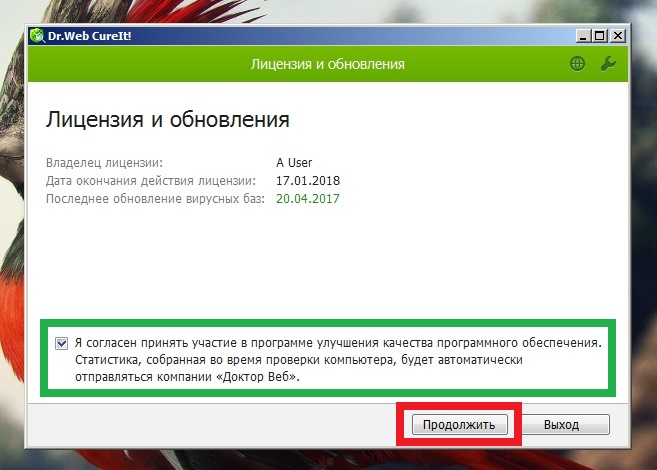This screenshot has width=657, height=470.
Task: Close the Dr.Web CureIt! window
Action: [618, 36]
